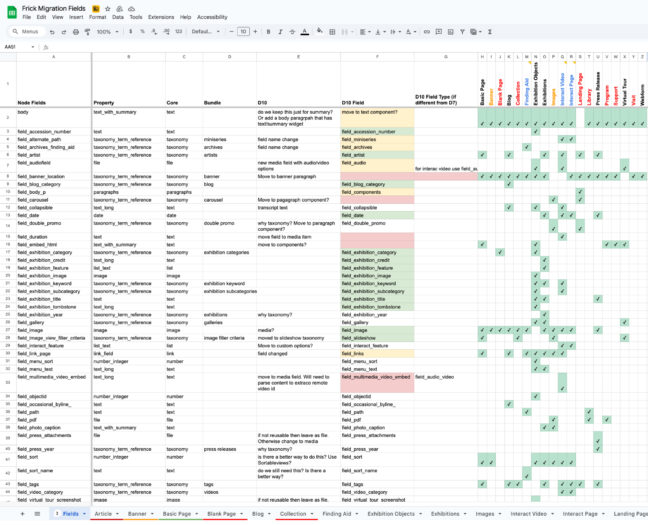
Task: Insert a link
Action: pyautogui.click(x=426, y=32)
